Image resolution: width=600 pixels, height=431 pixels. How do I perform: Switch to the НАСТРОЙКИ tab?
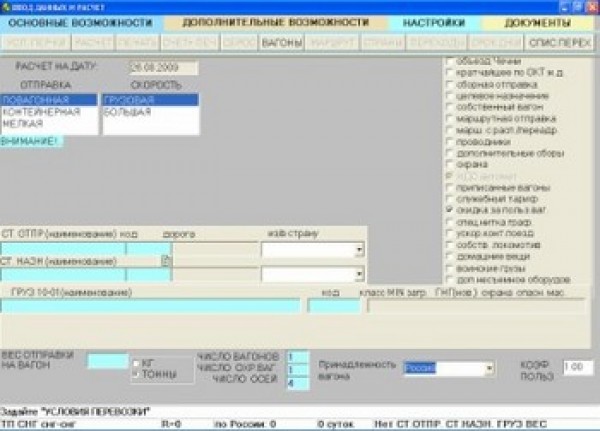pos(434,23)
